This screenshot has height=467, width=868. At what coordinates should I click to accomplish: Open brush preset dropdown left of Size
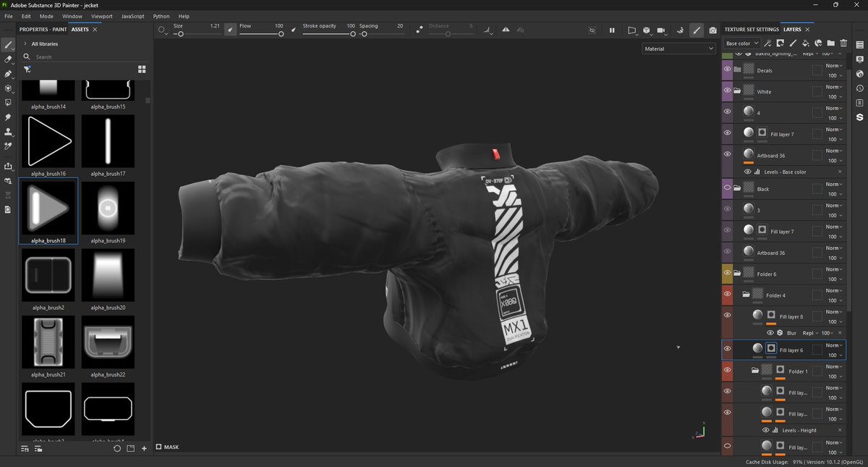(163, 30)
